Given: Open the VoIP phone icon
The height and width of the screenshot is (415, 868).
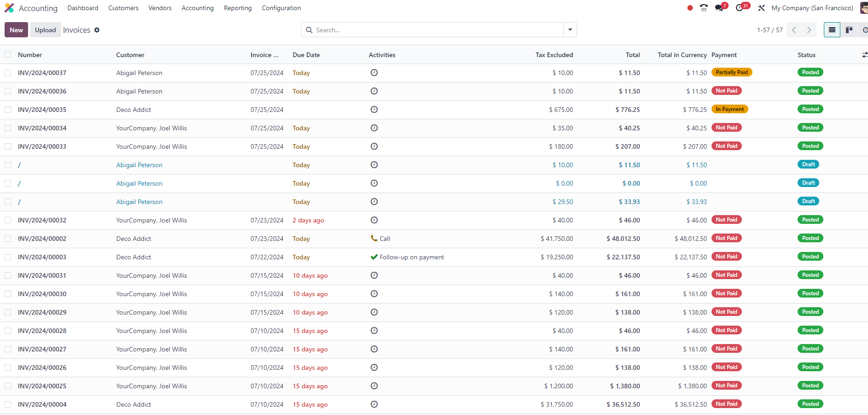Looking at the screenshot, I should pyautogui.click(x=704, y=8).
